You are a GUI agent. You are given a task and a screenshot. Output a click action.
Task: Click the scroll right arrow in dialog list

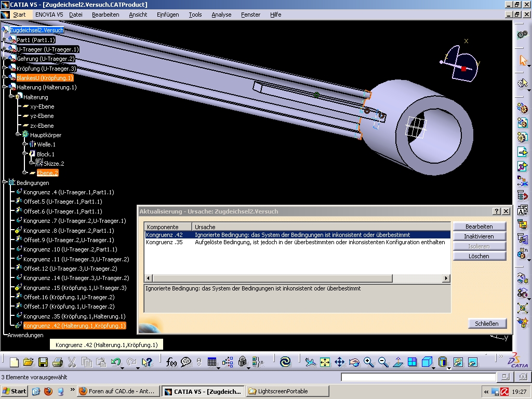(x=446, y=278)
